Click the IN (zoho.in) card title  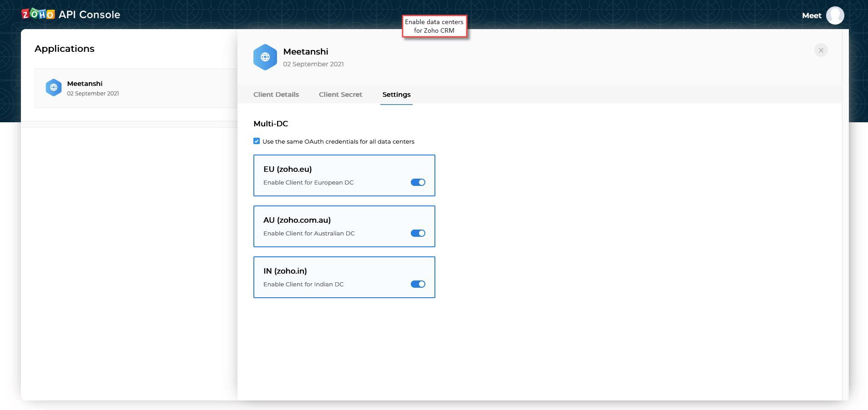pos(285,271)
